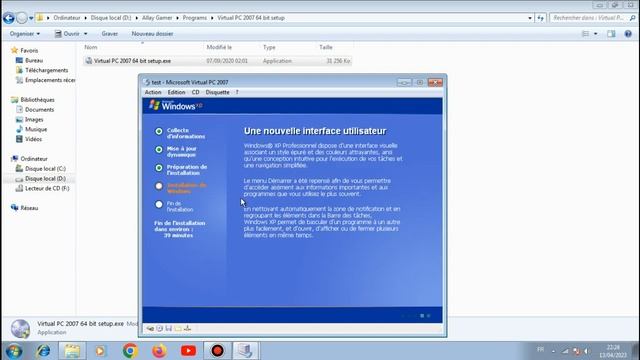This screenshot has width=640, height=360.
Task: Open the recent locations history dropdown
Action: (x=31, y=18)
